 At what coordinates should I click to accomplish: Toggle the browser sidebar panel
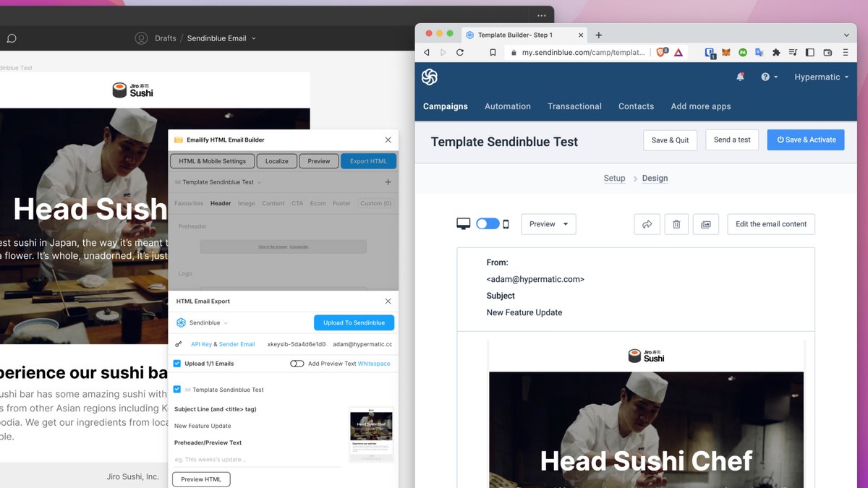click(x=809, y=53)
